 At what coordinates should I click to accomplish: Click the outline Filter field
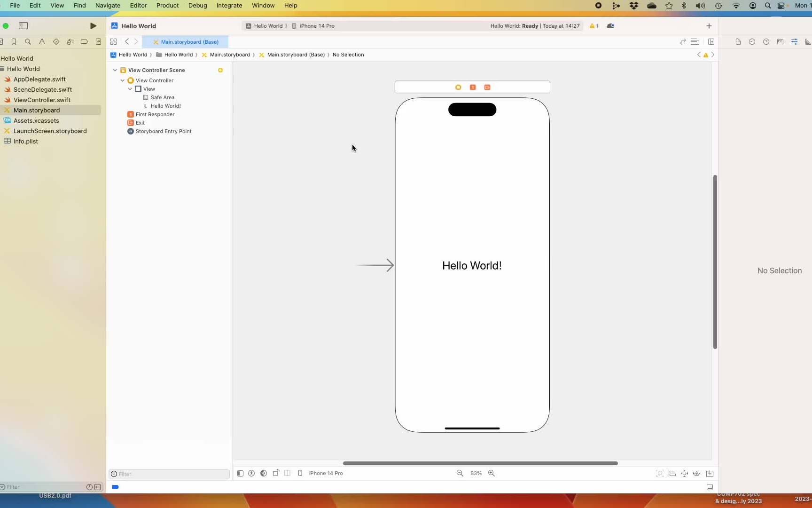tap(169, 474)
